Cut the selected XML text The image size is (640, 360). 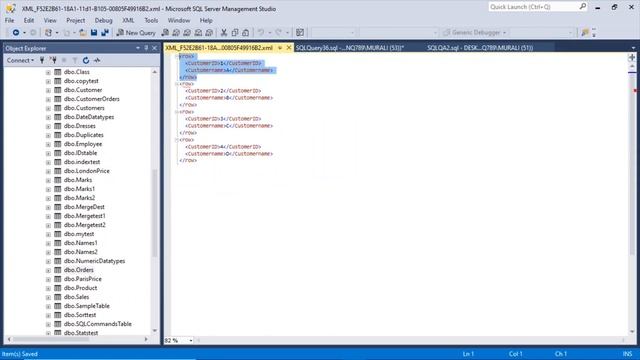[x=224, y=33]
